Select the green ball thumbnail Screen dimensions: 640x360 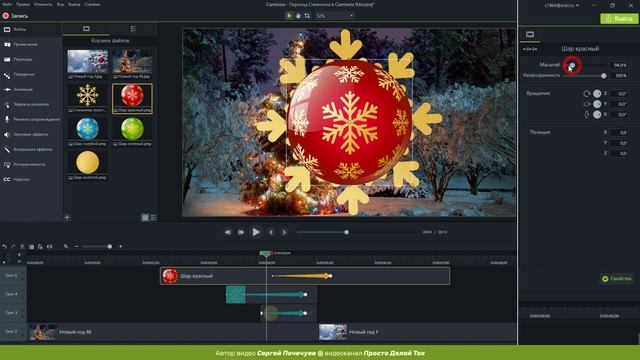click(132, 129)
